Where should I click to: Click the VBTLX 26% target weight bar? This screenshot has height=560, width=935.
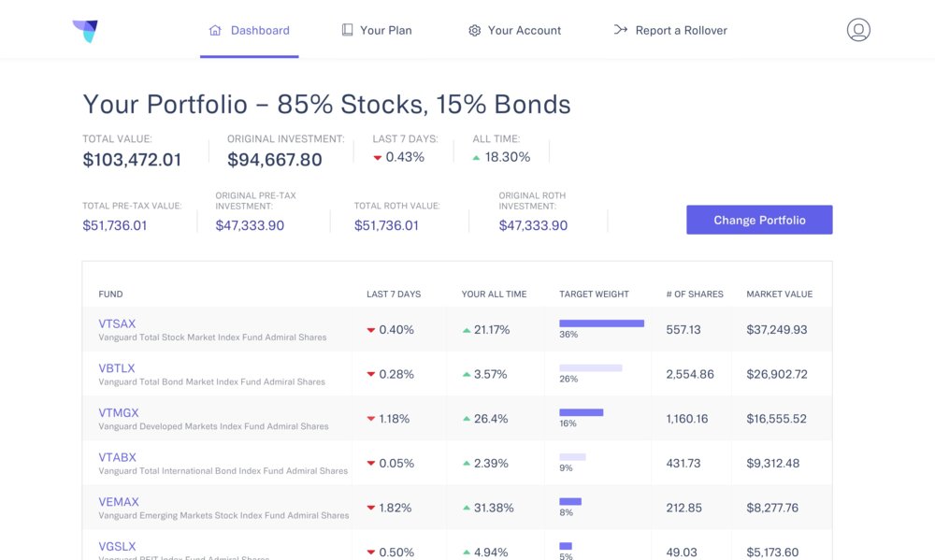click(590, 368)
